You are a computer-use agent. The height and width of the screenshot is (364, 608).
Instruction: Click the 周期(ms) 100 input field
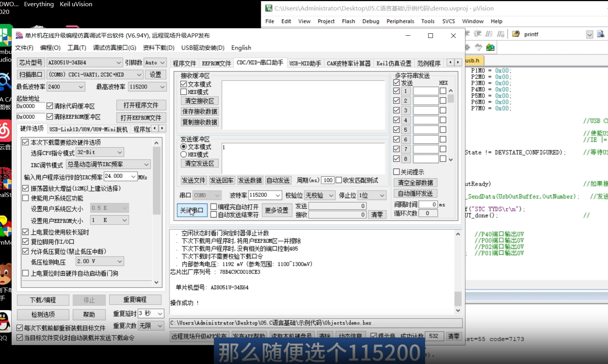point(328,180)
